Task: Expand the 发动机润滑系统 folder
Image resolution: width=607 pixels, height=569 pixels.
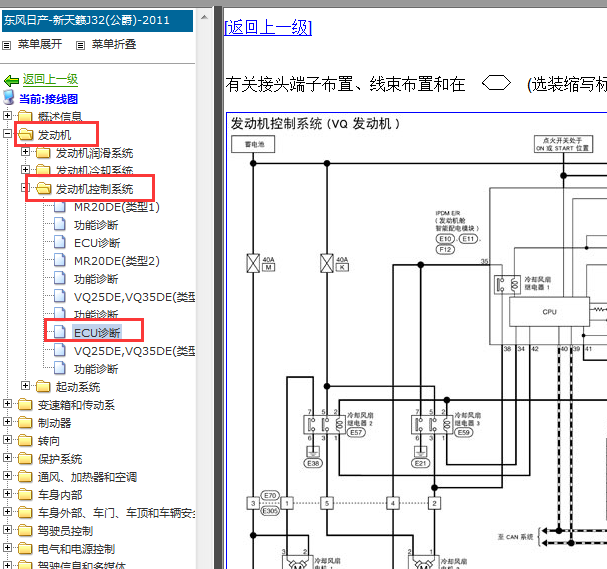Action: pos(26,151)
